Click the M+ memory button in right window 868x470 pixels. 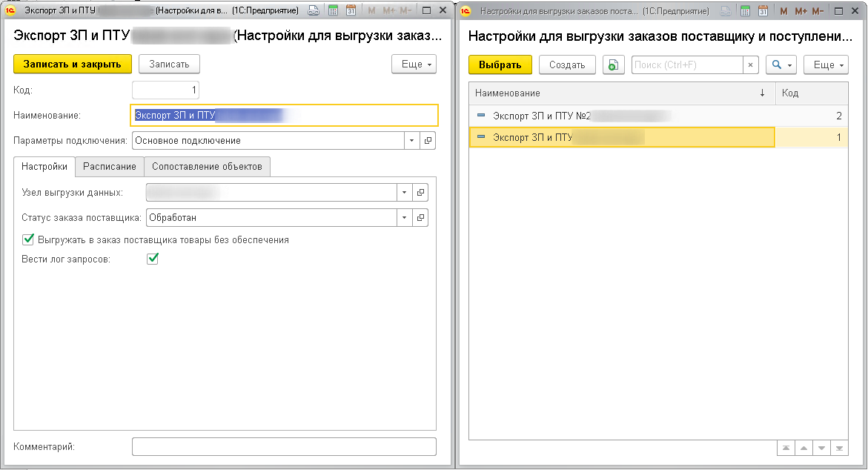[x=801, y=11]
